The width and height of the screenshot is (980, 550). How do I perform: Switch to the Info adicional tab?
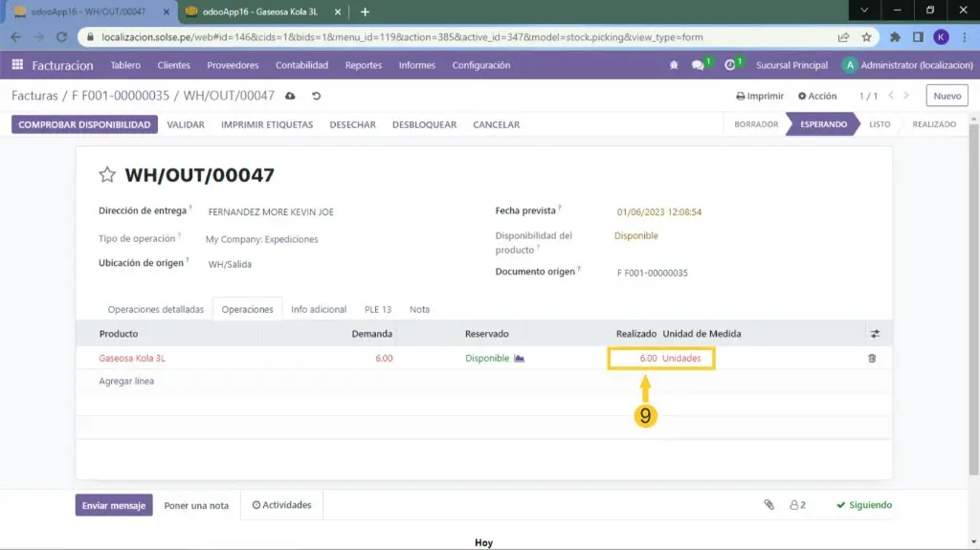point(319,310)
